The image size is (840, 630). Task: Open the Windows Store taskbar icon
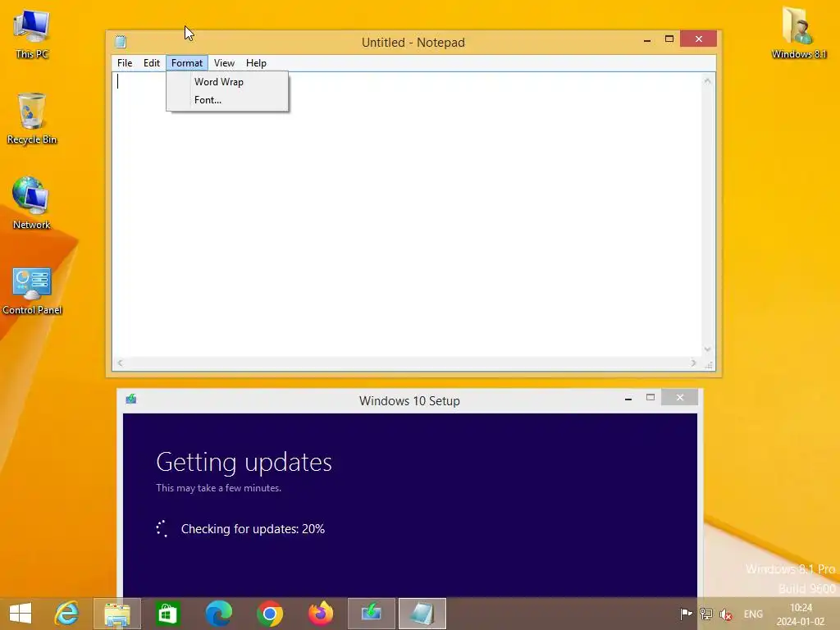167,614
